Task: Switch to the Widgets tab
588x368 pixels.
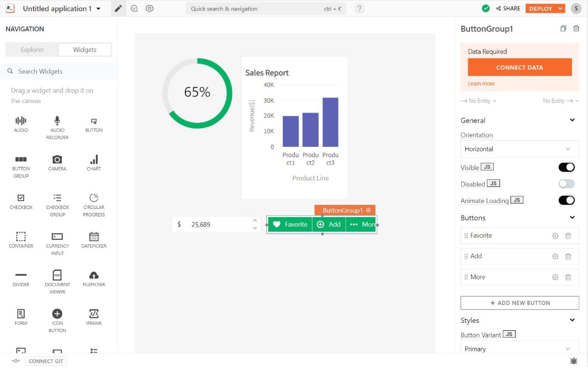Action: [x=85, y=49]
